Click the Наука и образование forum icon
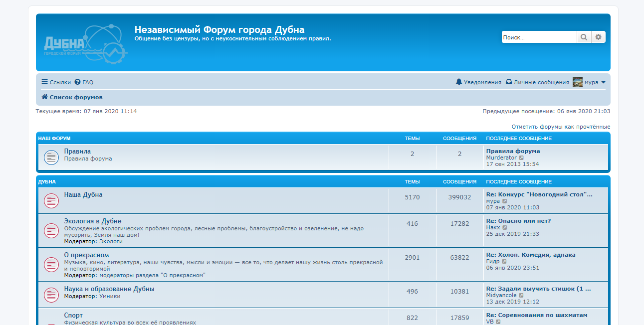Screen dimensions: 644x325 (51, 295)
